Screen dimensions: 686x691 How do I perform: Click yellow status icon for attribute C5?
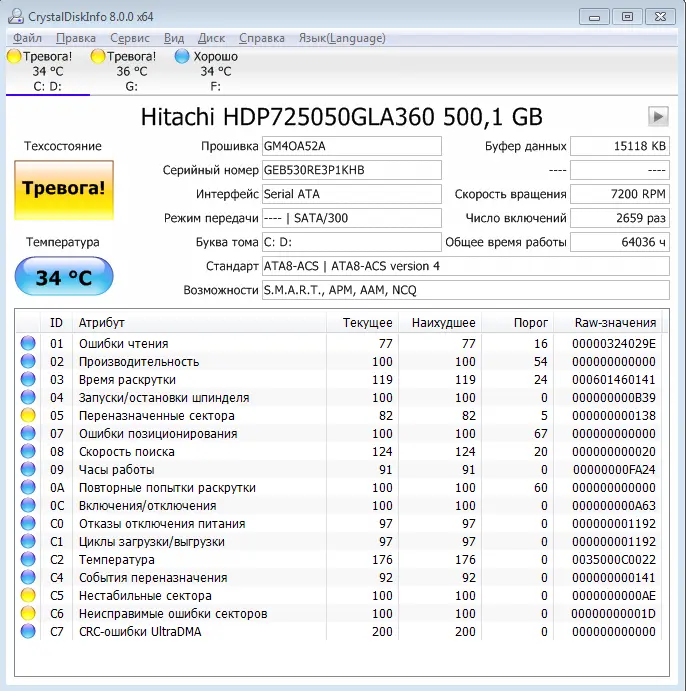click(x=28, y=595)
